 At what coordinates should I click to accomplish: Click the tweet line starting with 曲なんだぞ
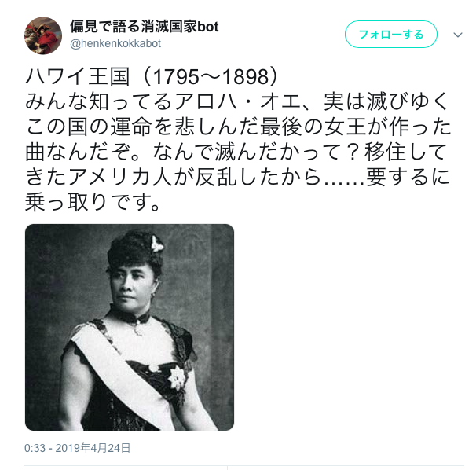pyautogui.click(x=236, y=152)
